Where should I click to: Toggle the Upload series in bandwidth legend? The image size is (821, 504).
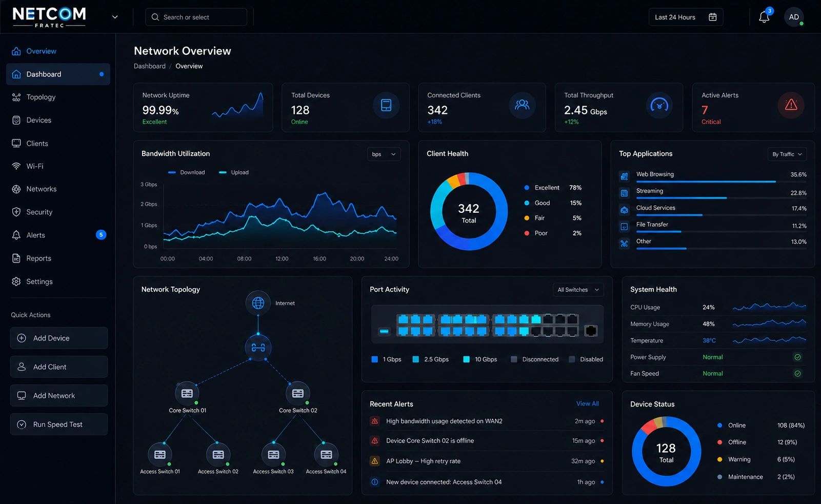[x=234, y=172]
